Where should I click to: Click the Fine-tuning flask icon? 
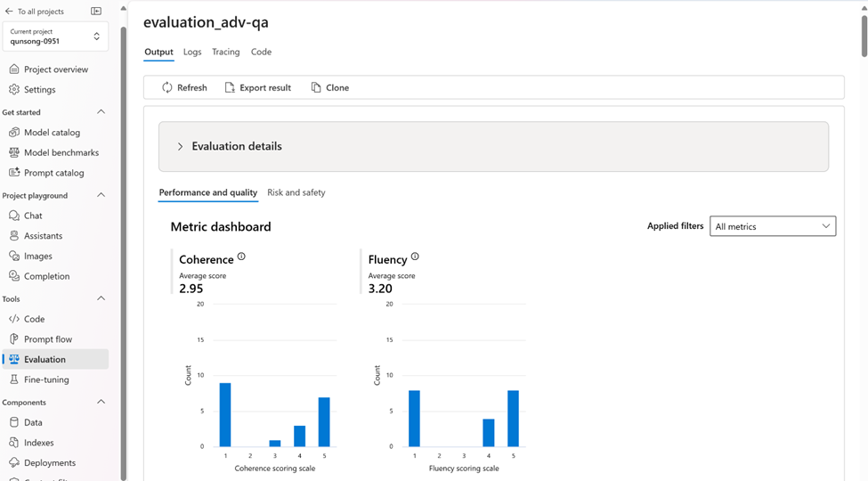pos(14,379)
